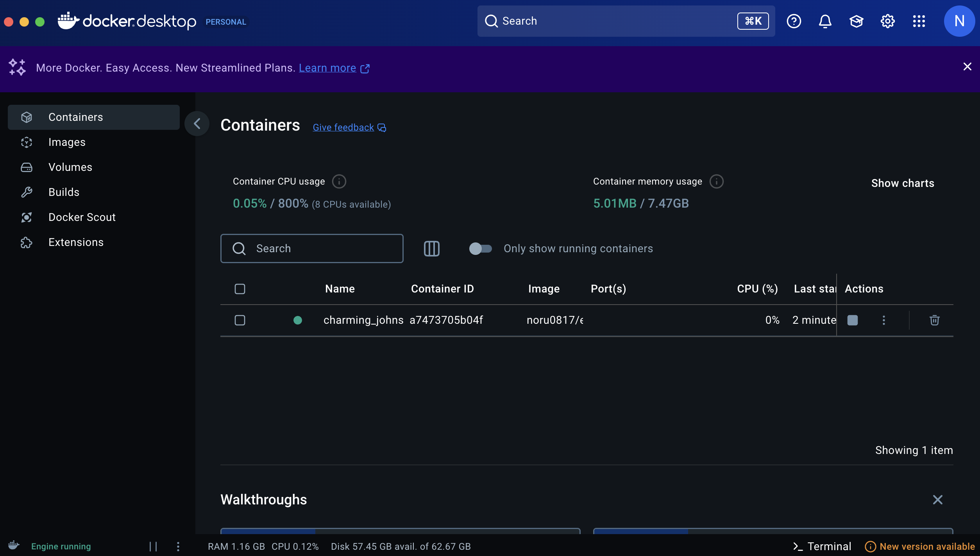Open Docker Desktop settings gear
The width and height of the screenshot is (980, 556).
pyautogui.click(x=887, y=21)
